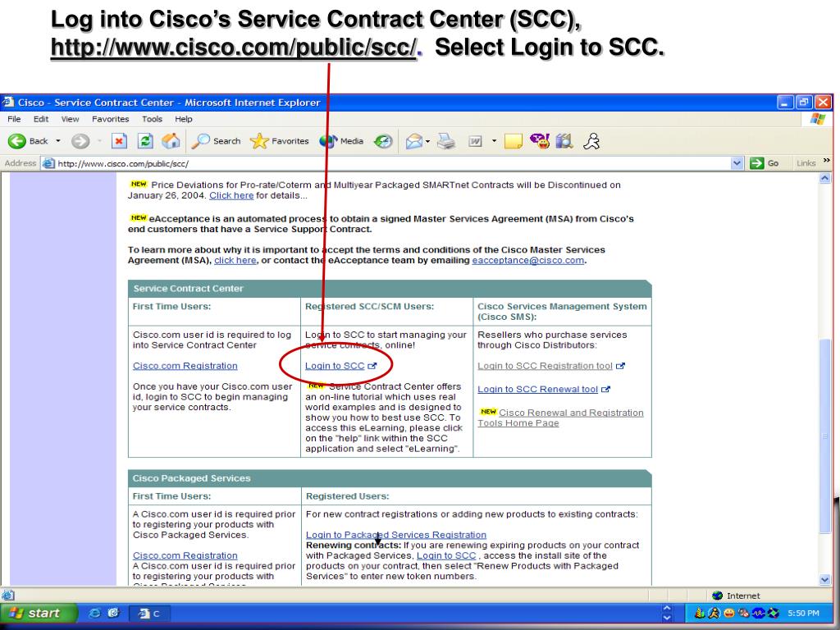This screenshot has width=840, height=630.
Task: Open the Help menu
Action: click(183, 119)
